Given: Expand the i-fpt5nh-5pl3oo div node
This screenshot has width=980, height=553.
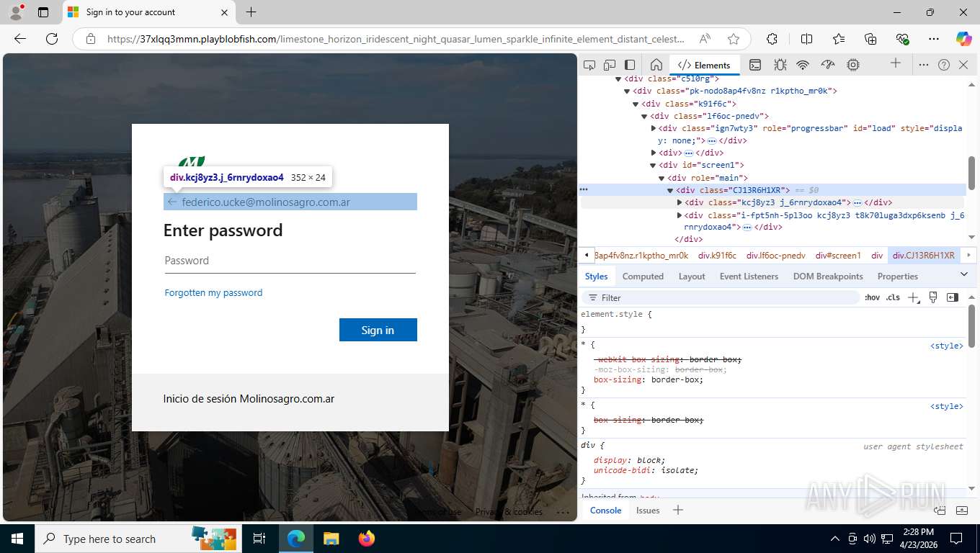Looking at the screenshot, I should click(x=680, y=215).
